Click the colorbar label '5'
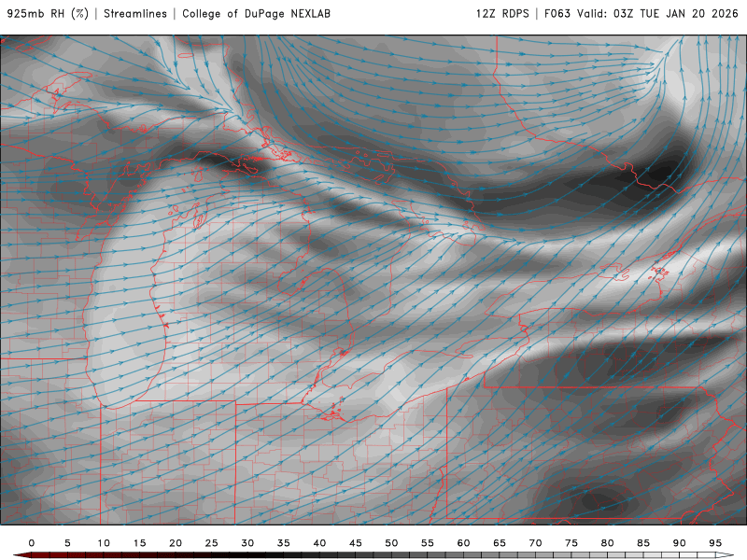The width and height of the screenshot is (747, 560). click(x=67, y=543)
